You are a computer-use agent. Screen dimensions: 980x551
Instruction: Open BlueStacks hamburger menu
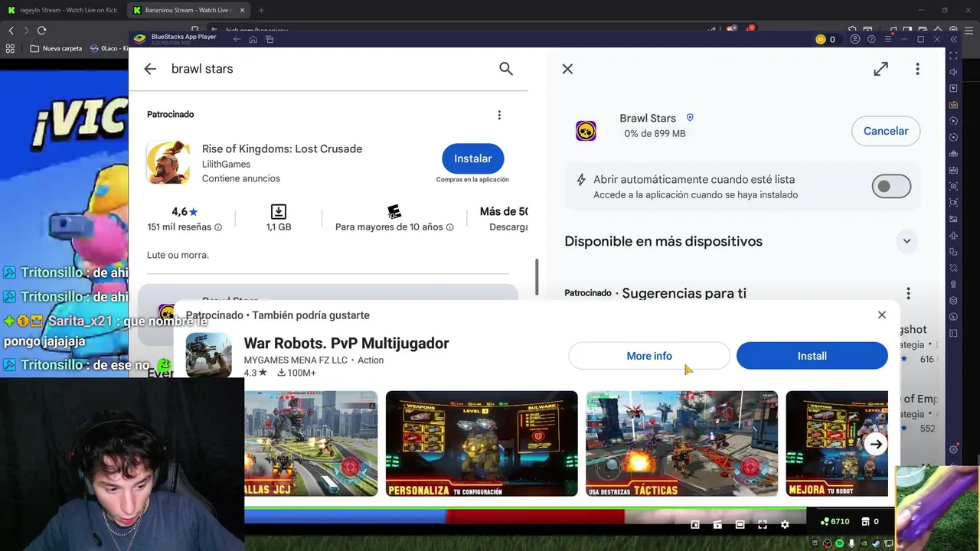pyautogui.click(x=888, y=39)
